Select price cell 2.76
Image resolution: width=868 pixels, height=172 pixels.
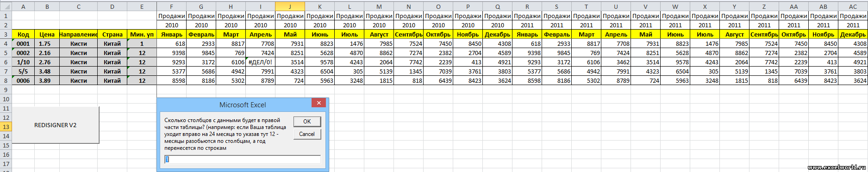(47, 62)
